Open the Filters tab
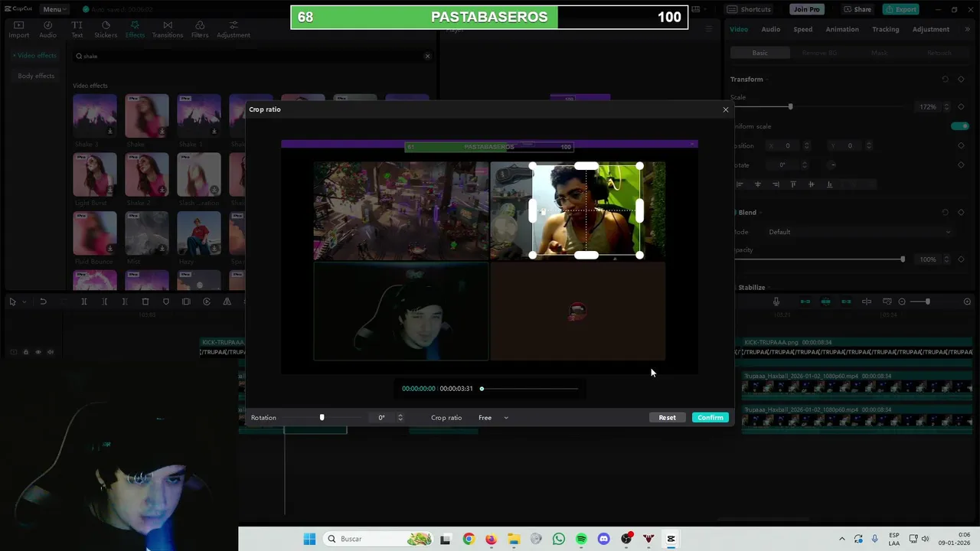Screen dimensions: 980x551 coord(200,30)
